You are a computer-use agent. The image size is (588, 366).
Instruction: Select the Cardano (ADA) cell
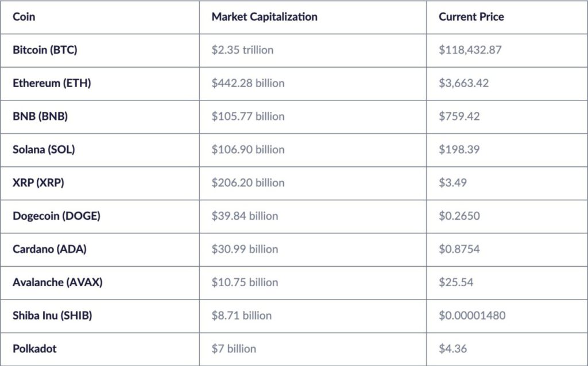click(50, 250)
